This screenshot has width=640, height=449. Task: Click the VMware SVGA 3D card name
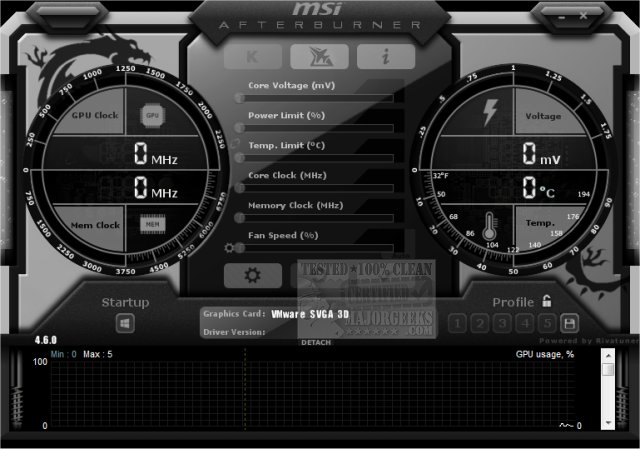click(x=310, y=314)
